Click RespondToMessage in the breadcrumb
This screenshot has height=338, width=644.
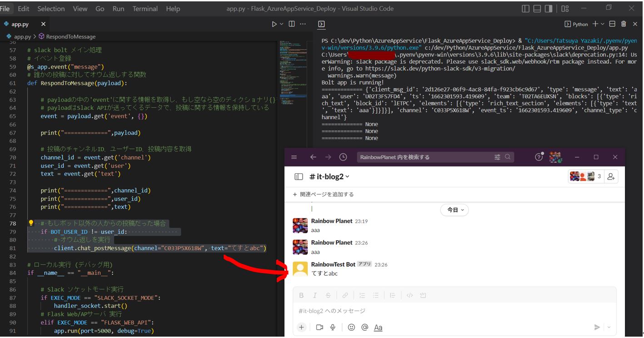pyautogui.click(x=67, y=36)
